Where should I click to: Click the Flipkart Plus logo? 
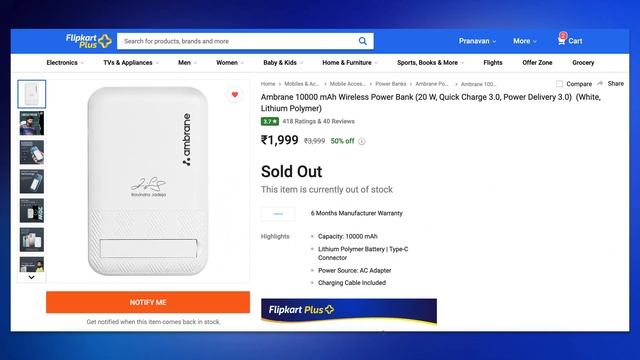coord(89,41)
